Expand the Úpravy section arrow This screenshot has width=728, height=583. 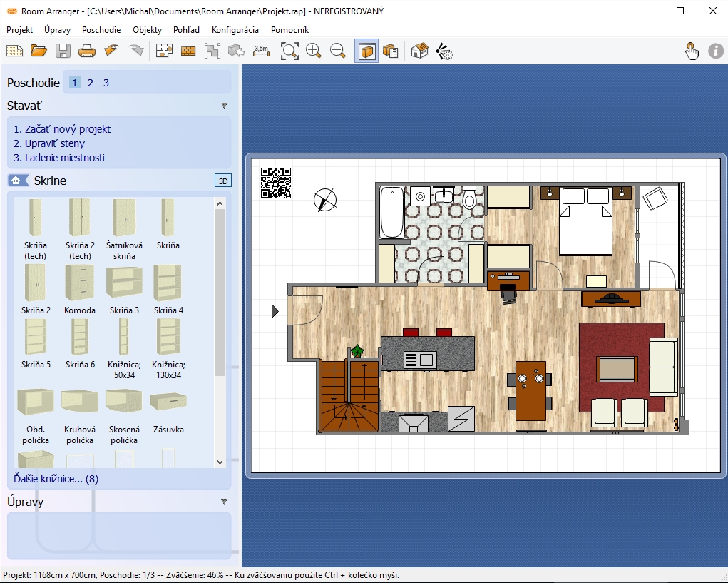[224, 502]
